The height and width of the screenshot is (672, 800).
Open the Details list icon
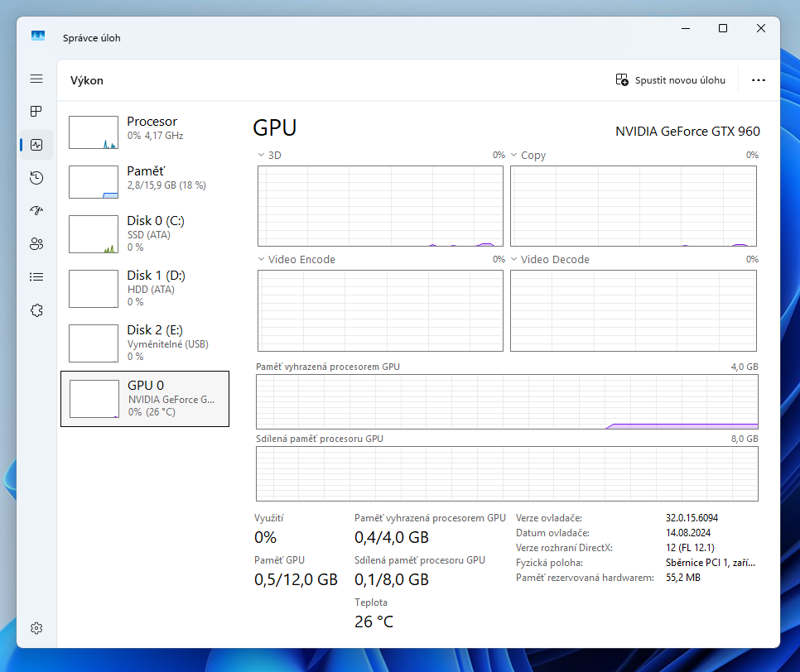pyautogui.click(x=36, y=276)
